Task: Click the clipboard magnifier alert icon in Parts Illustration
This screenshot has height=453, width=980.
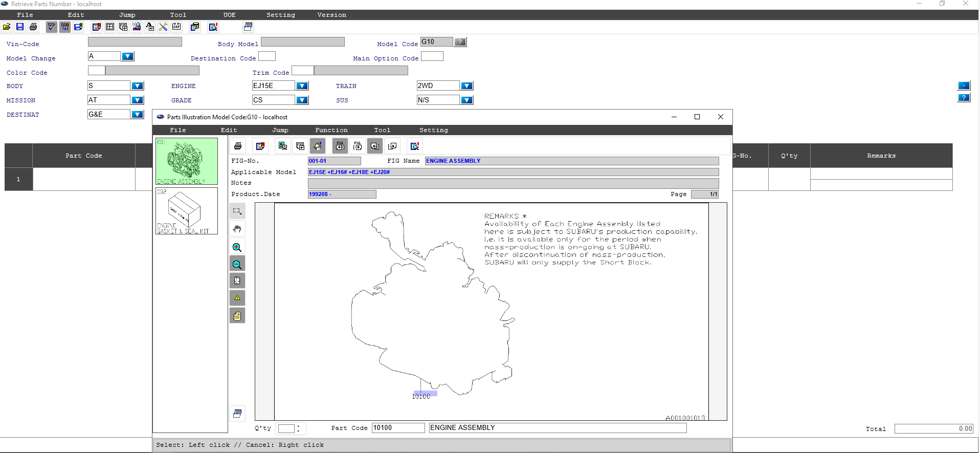Action: (x=415, y=146)
